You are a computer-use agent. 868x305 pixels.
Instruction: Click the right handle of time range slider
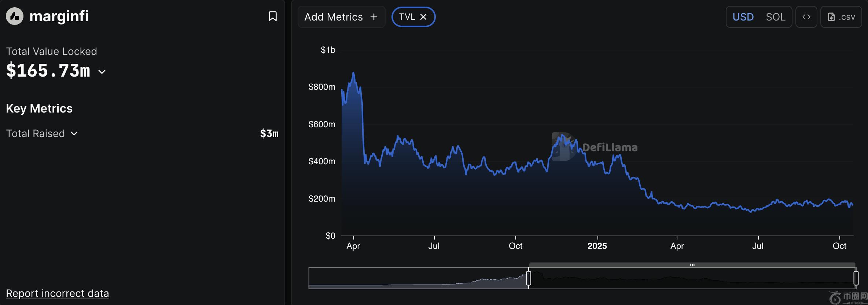click(856, 278)
